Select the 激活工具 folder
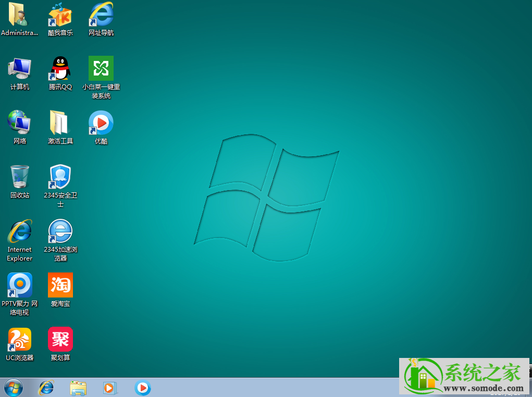The image size is (532, 397). [60, 123]
